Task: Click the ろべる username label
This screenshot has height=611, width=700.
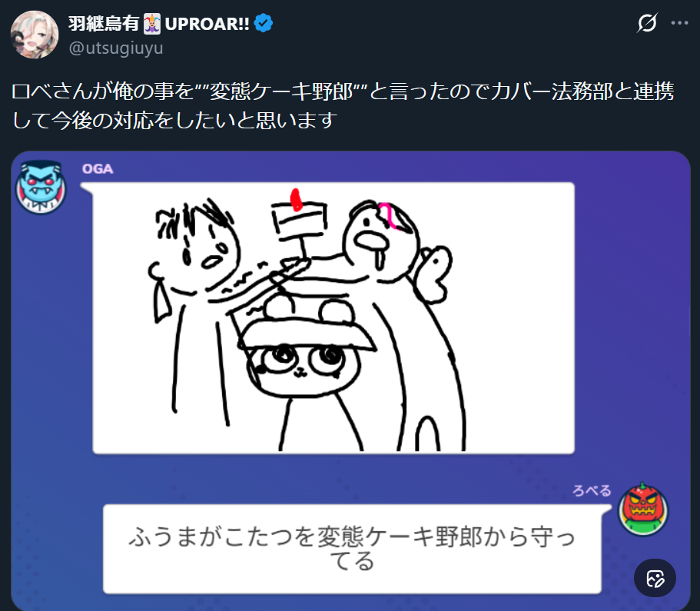Action: 592,490
